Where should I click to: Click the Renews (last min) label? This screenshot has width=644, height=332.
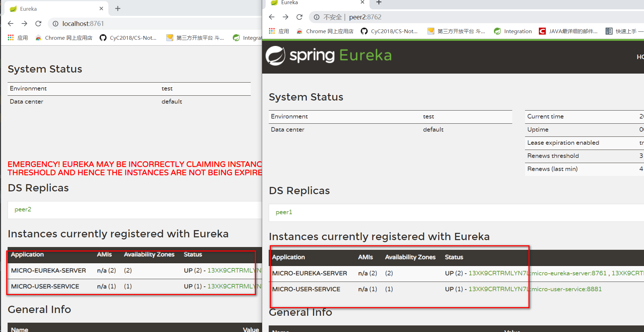pos(552,169)
